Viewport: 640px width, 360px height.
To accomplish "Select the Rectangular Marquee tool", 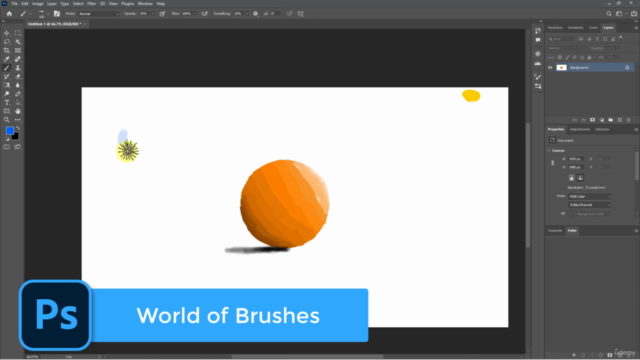I will point(18,33).
